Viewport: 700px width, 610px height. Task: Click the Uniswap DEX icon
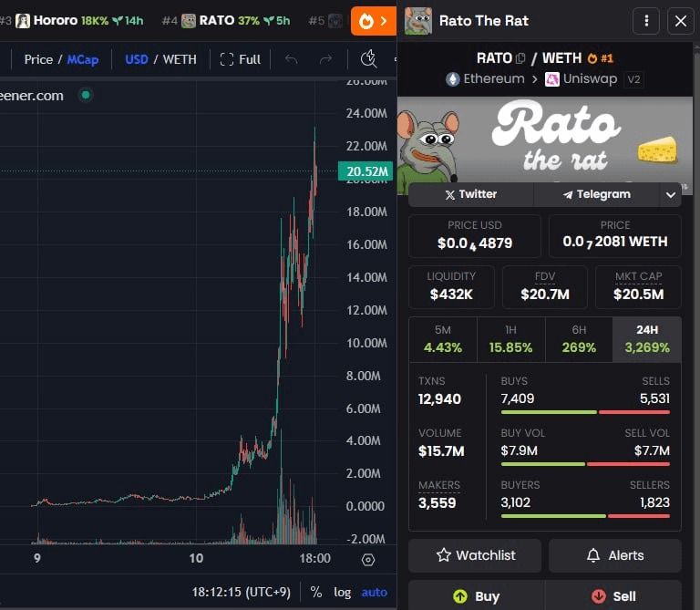551,79
